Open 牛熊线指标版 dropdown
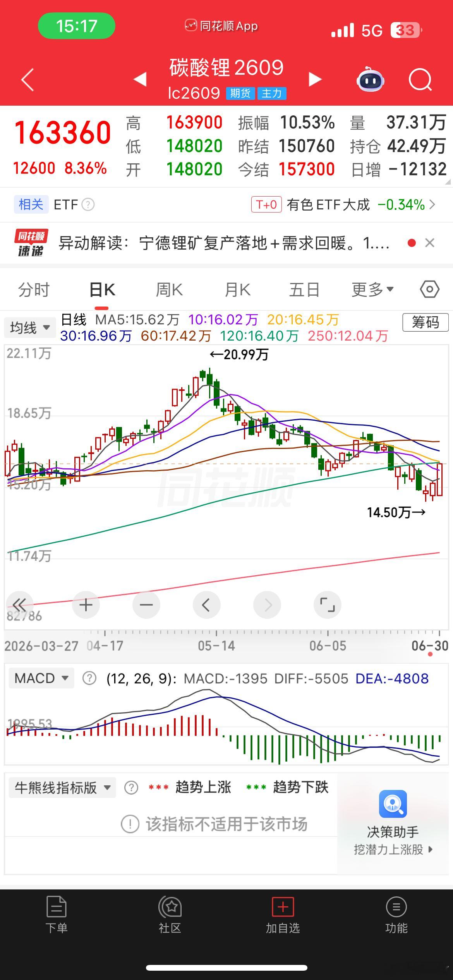The width and height of the screenshot is (453, 980). (63, 788)
